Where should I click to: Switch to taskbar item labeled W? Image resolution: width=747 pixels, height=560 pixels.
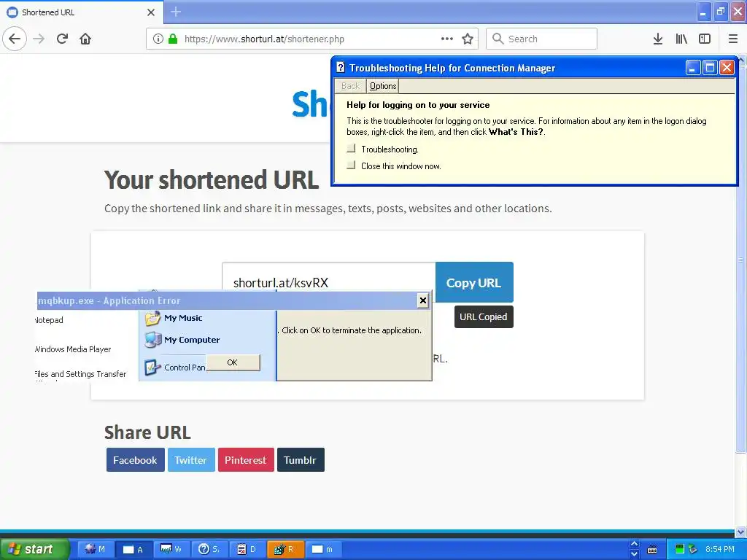click(x=171, y=549)
